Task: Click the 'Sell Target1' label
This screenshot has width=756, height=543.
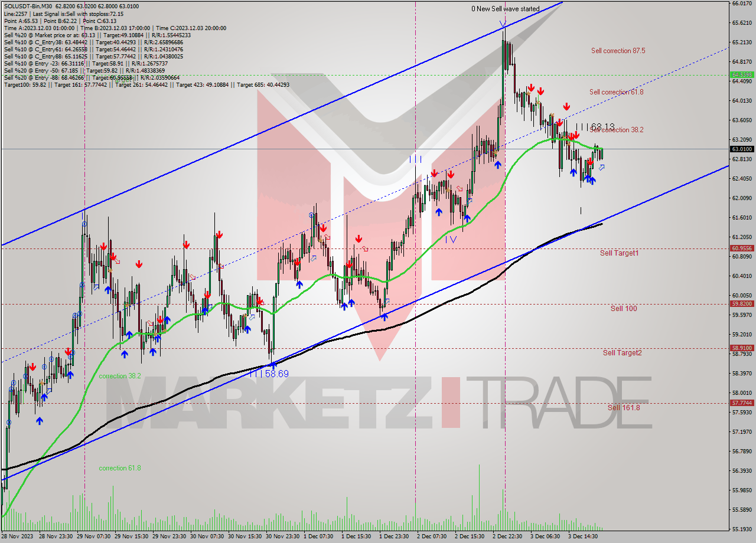Action: click(x=619, y=253)
